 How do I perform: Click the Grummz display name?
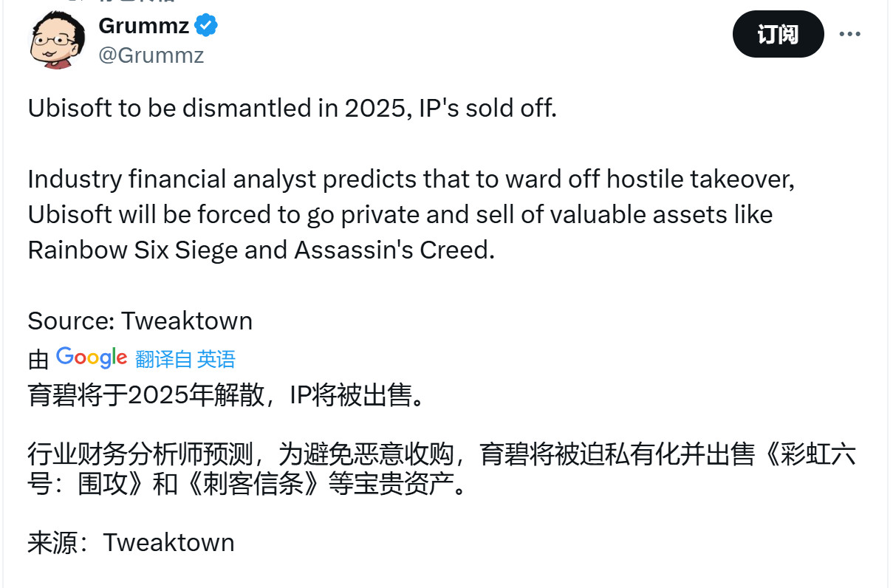[x=143, y=25]
